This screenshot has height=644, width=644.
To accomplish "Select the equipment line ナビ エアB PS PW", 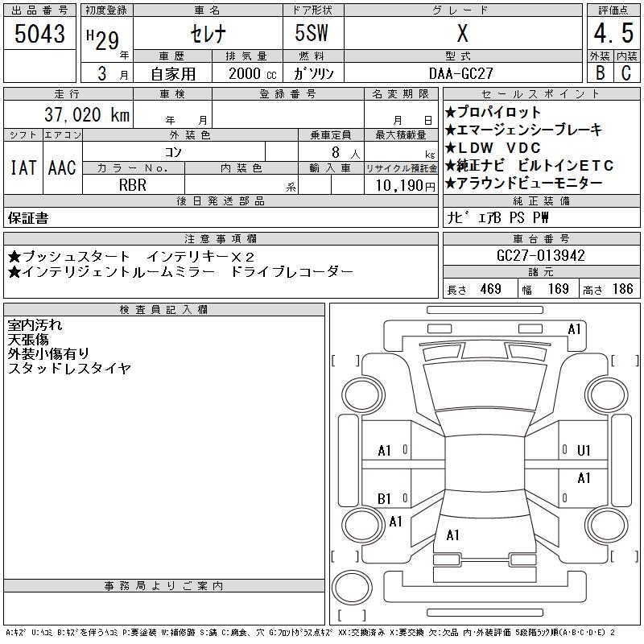I will pyautogui.click(x=497, y=217).
